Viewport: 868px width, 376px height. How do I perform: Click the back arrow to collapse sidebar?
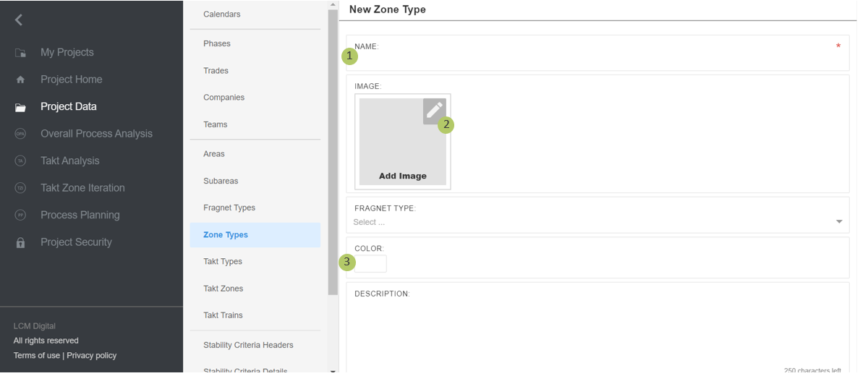(x=19, y=20)
